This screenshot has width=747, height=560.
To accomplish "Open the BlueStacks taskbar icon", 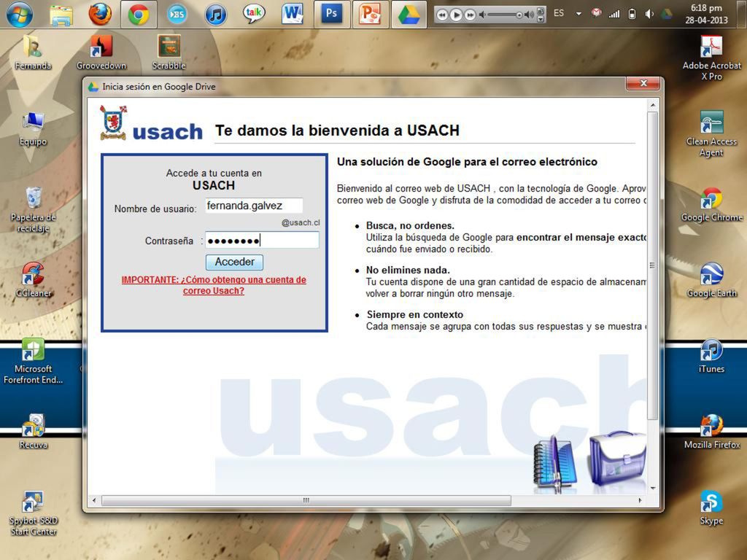I will [177, 15].
